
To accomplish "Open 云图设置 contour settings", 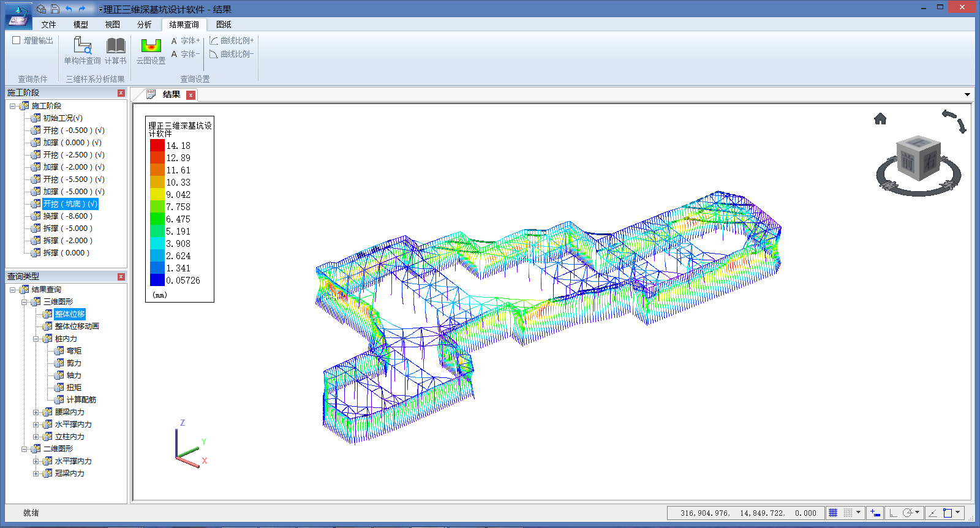I will (x=151, y=50).
